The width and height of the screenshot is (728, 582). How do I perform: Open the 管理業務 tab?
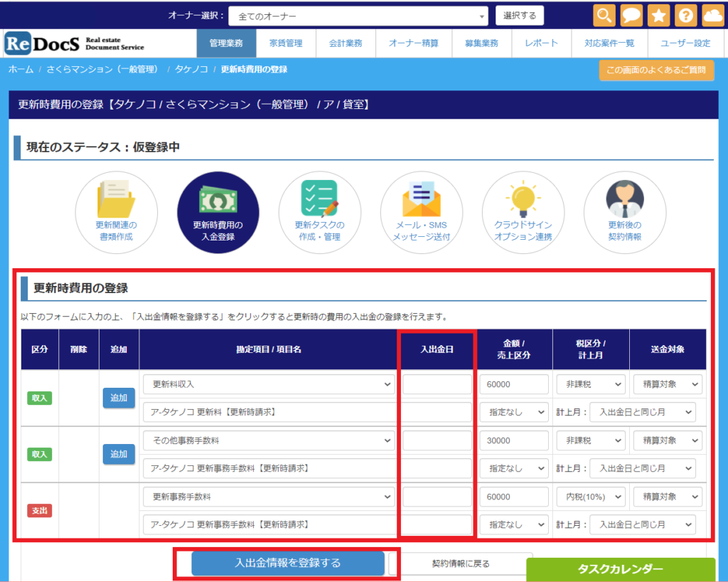click(226, 43)
